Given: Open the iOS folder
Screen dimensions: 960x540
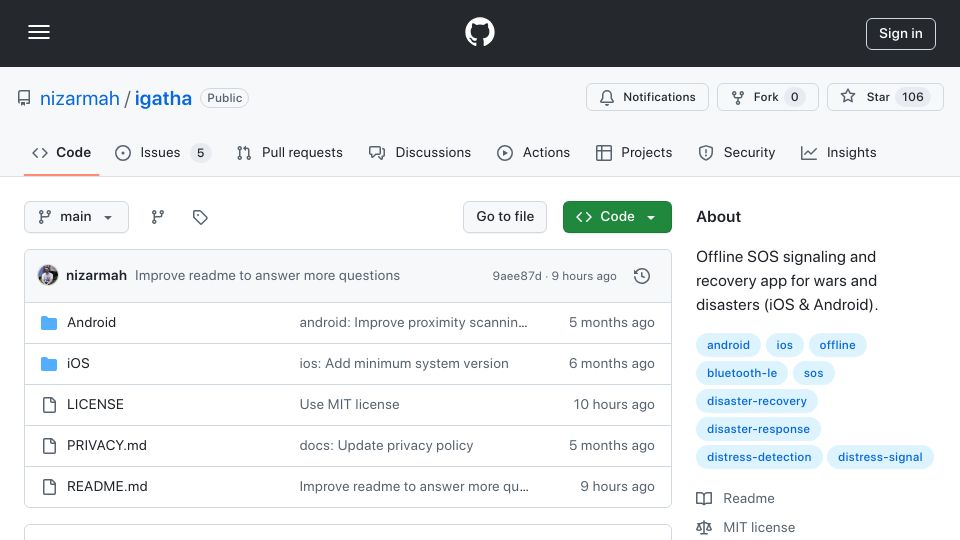Looking at the screenshot, I should click(x=78, y=364).
